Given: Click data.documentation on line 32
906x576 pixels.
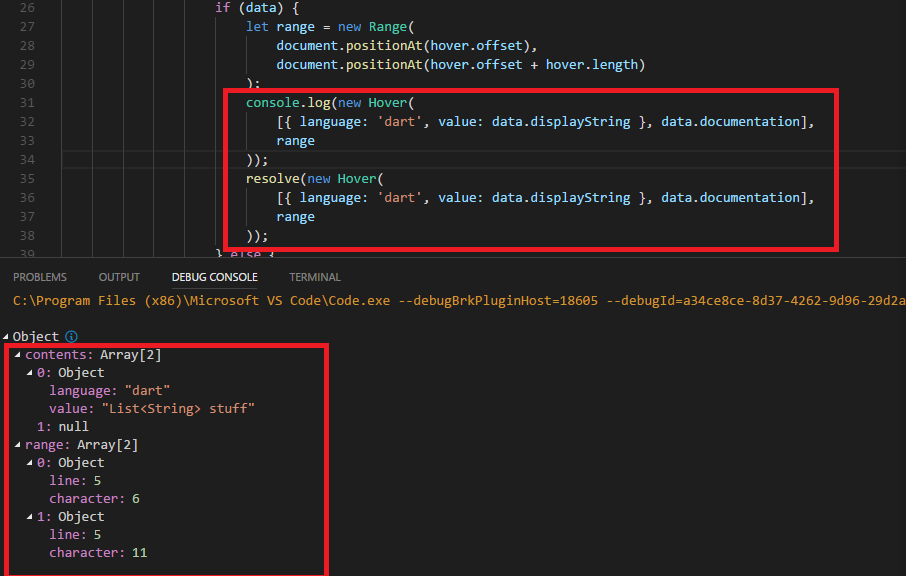Looking at the screenshot, I should click(730, 121).
